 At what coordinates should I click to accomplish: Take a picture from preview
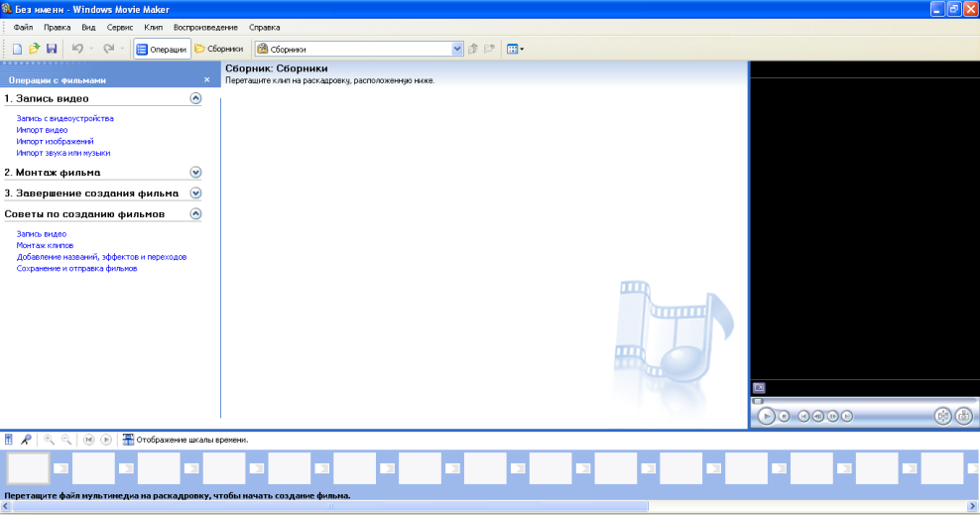pos(964,416)
